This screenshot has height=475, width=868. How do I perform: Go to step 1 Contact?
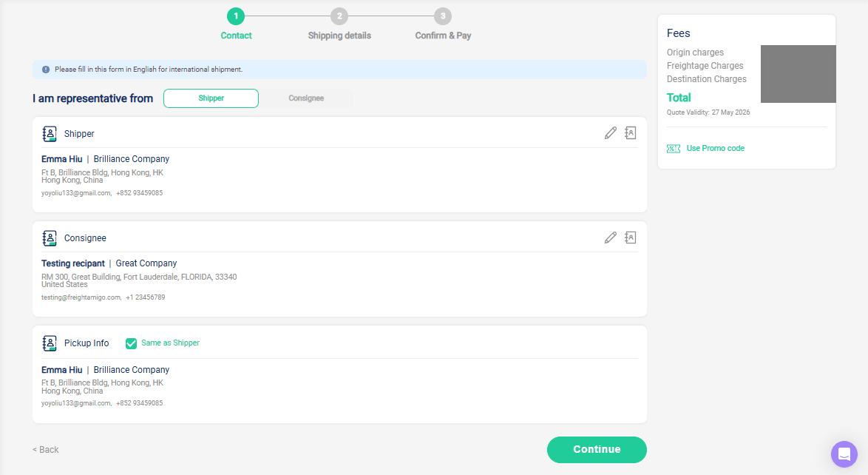236,16
